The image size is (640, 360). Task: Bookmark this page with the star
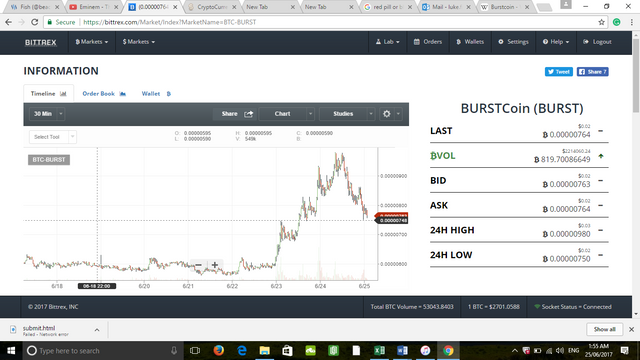(601, 22)
